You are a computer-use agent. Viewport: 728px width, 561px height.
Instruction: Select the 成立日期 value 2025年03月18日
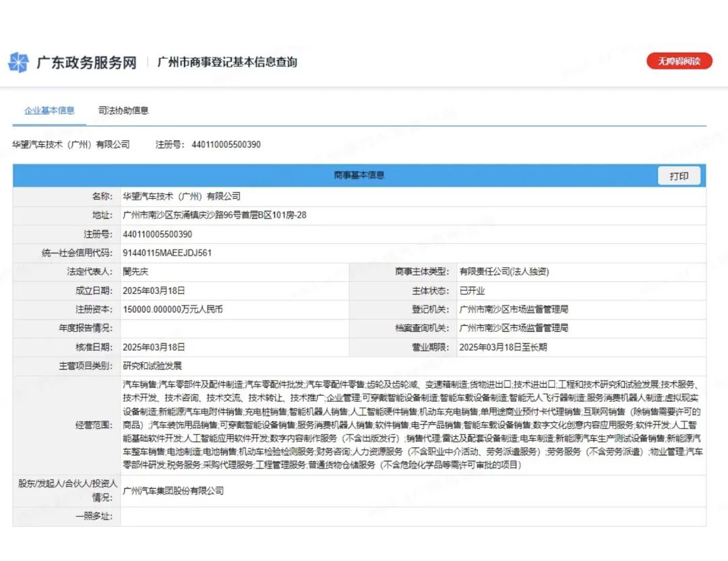point(154,291)
